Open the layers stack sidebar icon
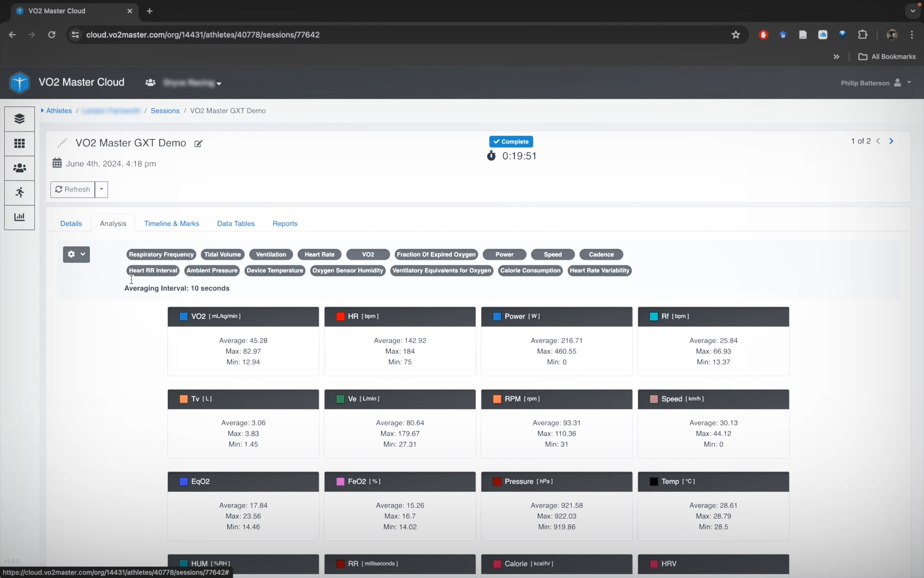The width and height of the screenshot is (924, 578). coord(20,119)
